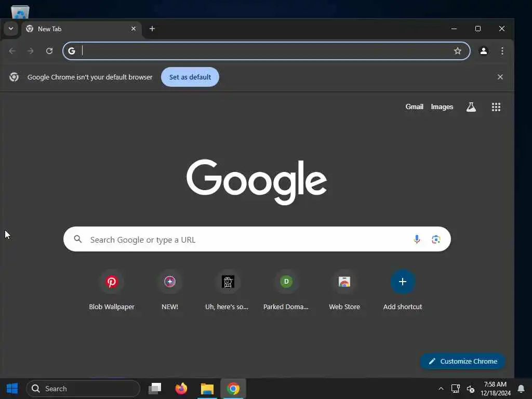Close the New Tab tab

(x=134, y=29)
